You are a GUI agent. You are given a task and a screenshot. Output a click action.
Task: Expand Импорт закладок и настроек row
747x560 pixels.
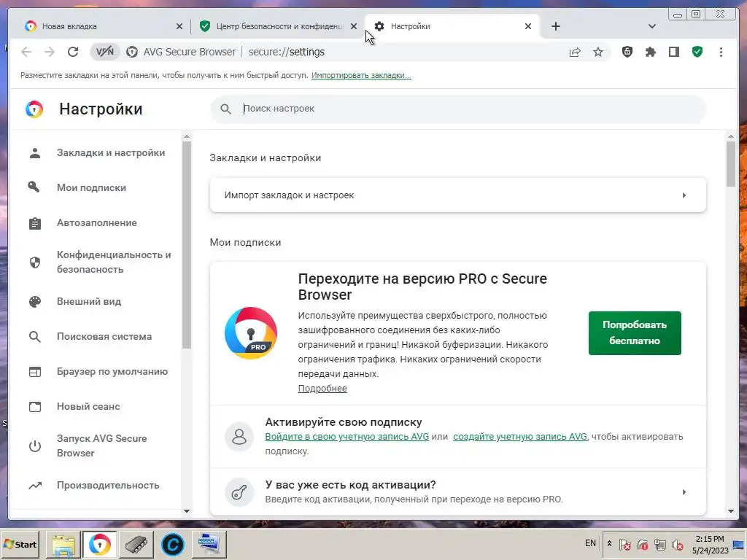(x=458, y=195)
